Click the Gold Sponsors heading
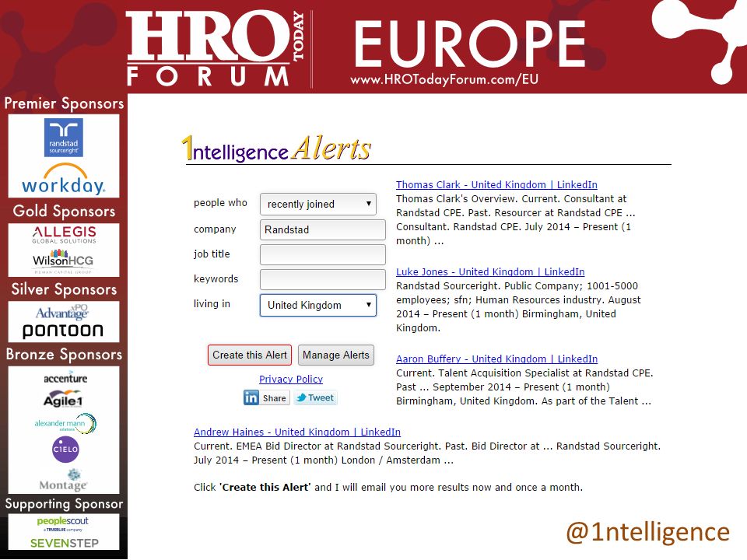This screenshot has width=747, height=560. tap(64, 211)
